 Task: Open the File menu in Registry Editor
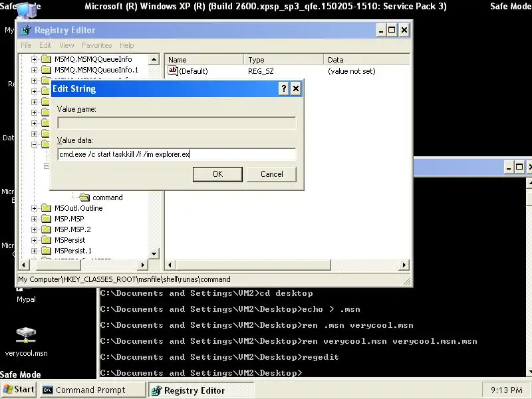(26, 45)
